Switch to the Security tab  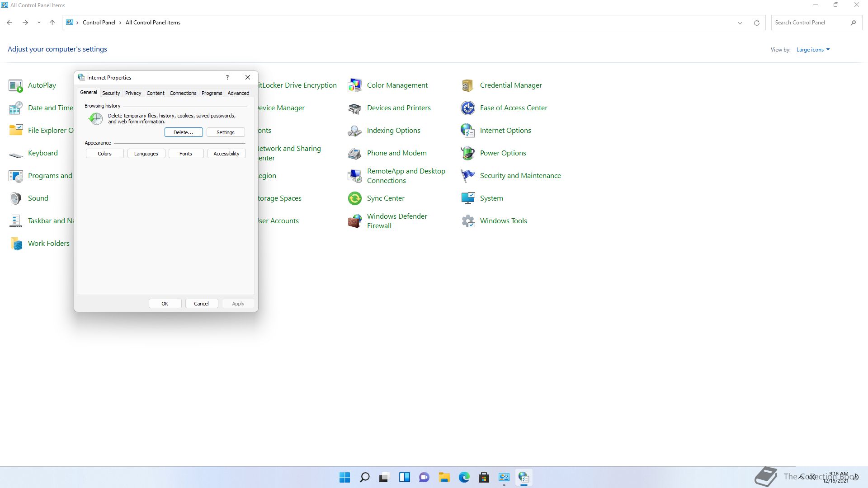(111, 93)
